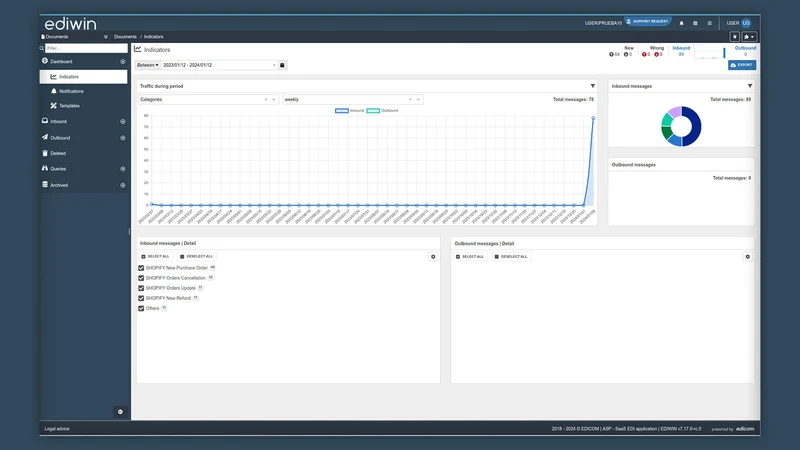Collapse the Dashboard section arrow

point(122,62)
